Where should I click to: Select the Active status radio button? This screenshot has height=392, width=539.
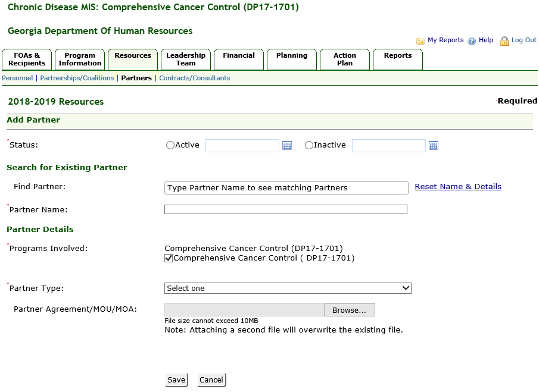(x=170, y=145)
